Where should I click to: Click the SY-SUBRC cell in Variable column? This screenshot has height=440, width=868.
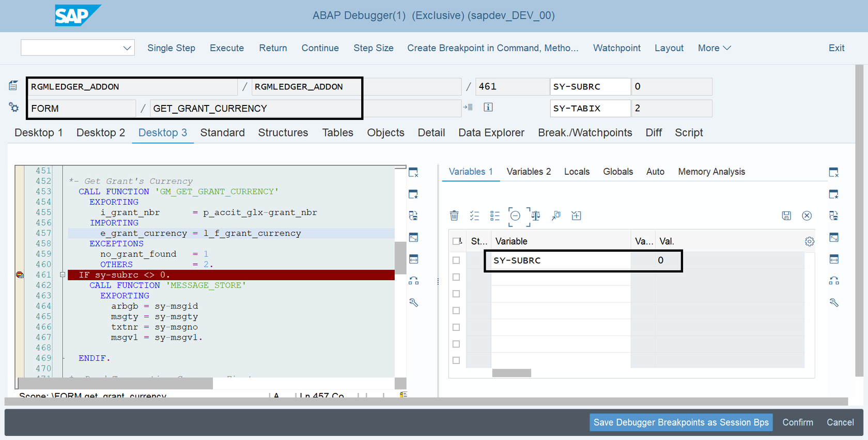561,261
